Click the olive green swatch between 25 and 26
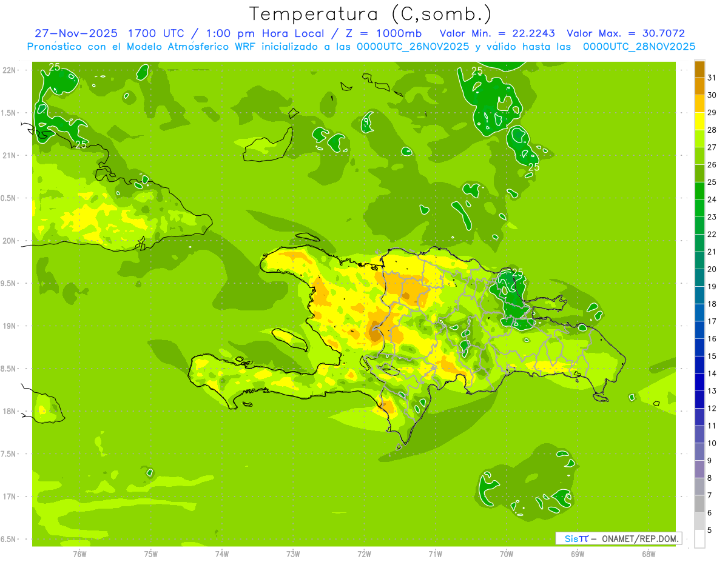Viewport: 728px width, 562px height. click(699, 173)
